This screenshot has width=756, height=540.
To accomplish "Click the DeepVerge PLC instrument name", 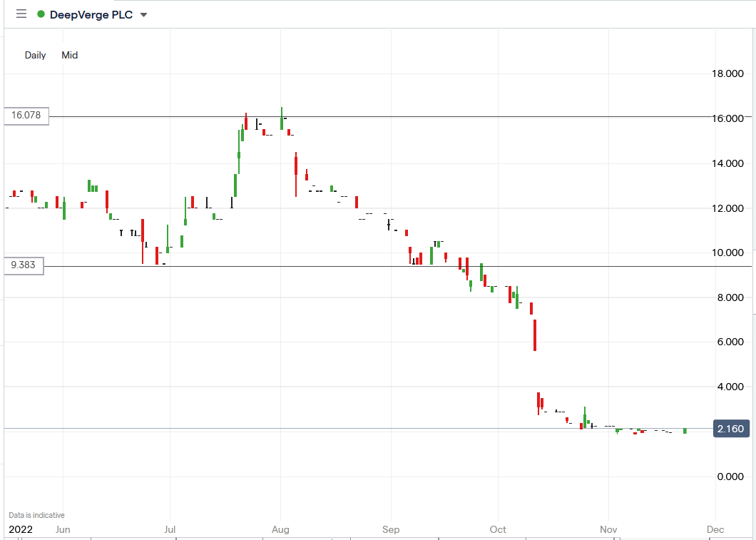I will [x=91, y=14].
